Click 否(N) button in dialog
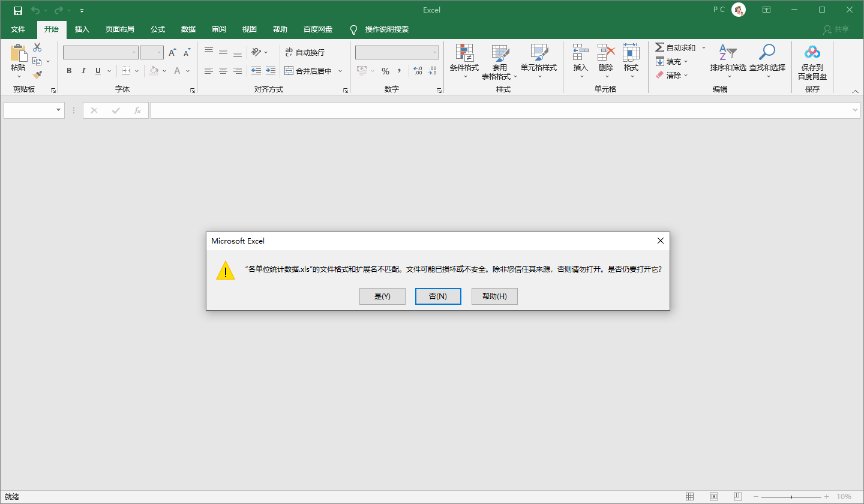 [x=438, y=296]
